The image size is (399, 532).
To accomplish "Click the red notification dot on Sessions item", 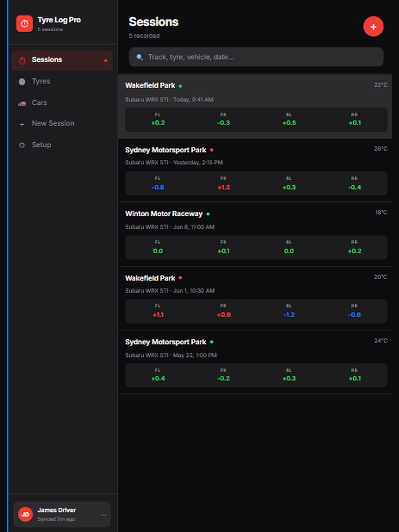I will (106, 61).
